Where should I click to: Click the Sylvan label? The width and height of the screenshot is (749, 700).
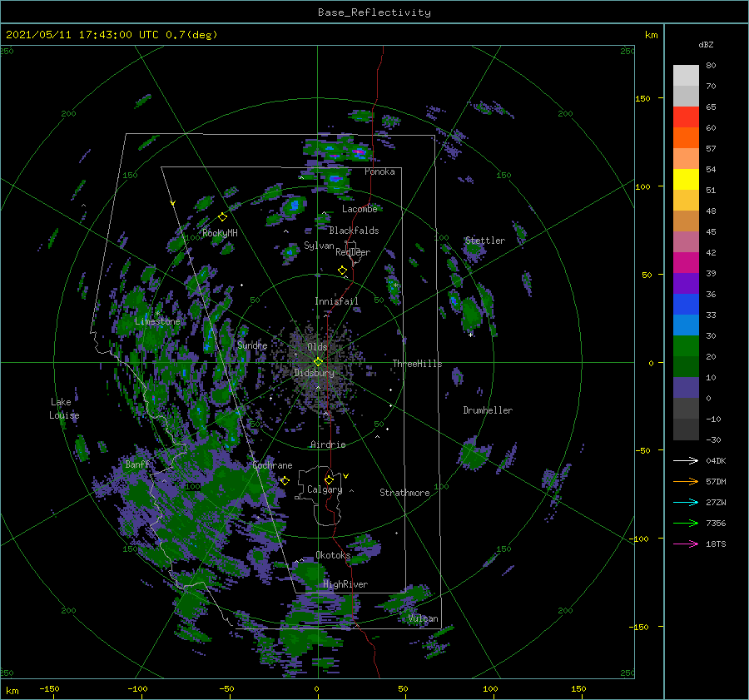pyautogui.click(x=319, y=246)
